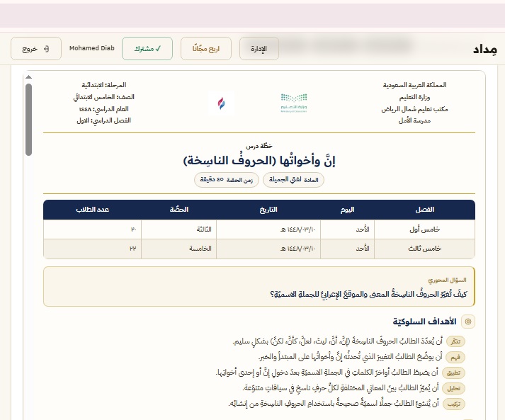Image resolution: width=505 pixels, height=420 pixels.
Task: Click the السؤال المحوري question box
Action: pos(259,287)
